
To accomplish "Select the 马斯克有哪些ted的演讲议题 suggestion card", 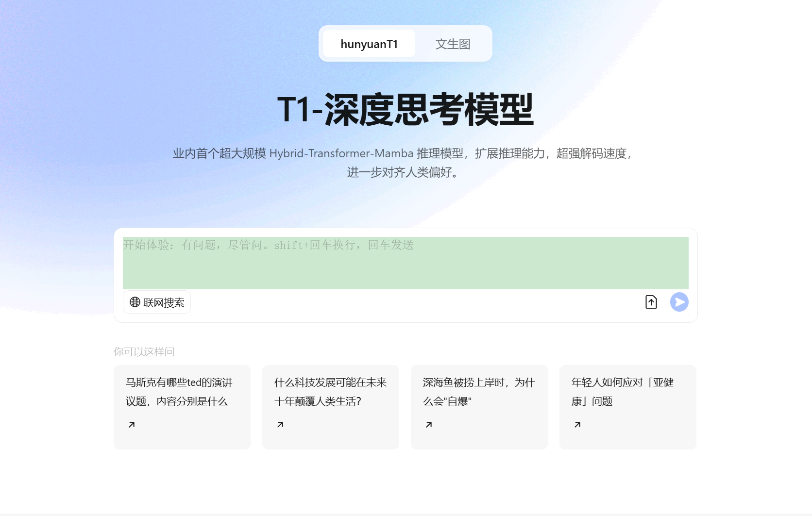I will click(x=182, y=407).
